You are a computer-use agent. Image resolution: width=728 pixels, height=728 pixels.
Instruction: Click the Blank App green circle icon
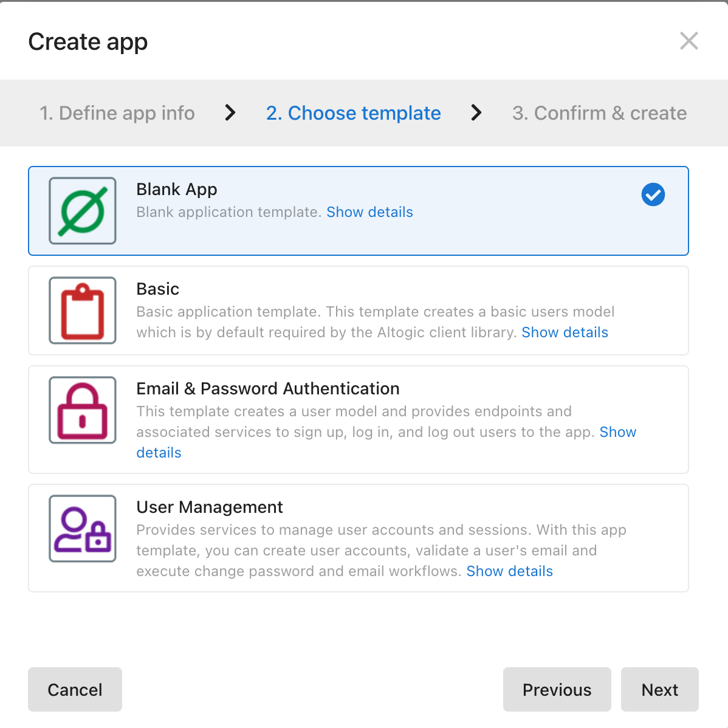(x=82, y=211)
